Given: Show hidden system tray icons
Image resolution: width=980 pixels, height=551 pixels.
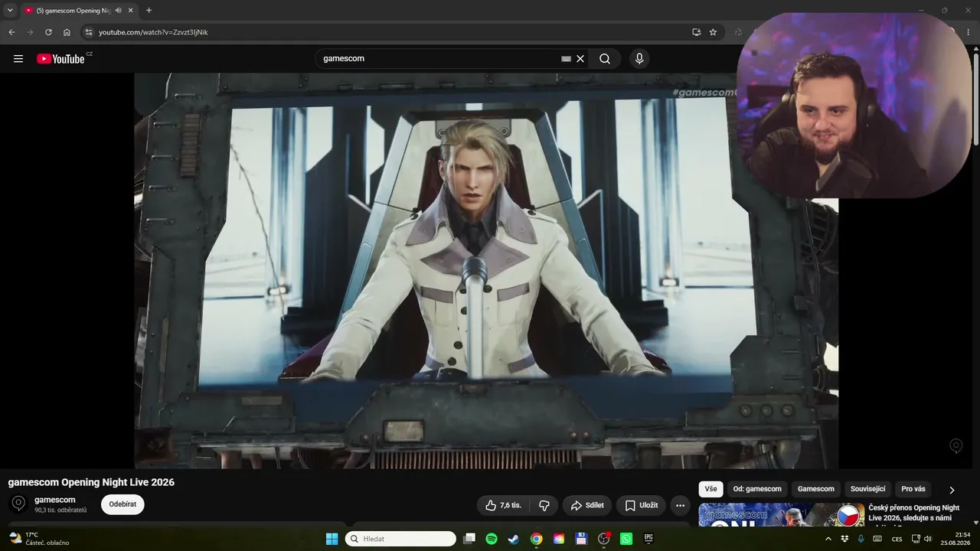Looking at the screenshot, I should [x=828, y=539].
